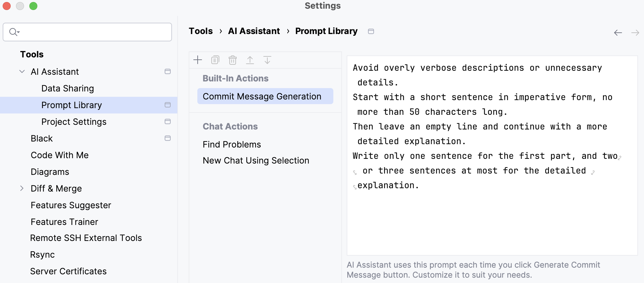Click the Built-In Actions section header
The image size is (644, 283).
point(235,78)
